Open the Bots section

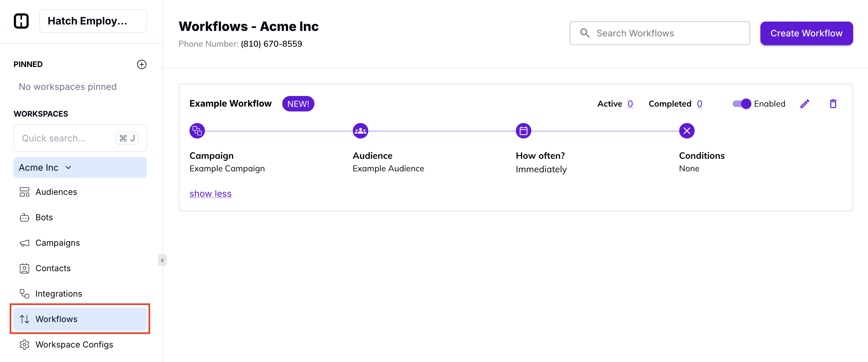44,217
